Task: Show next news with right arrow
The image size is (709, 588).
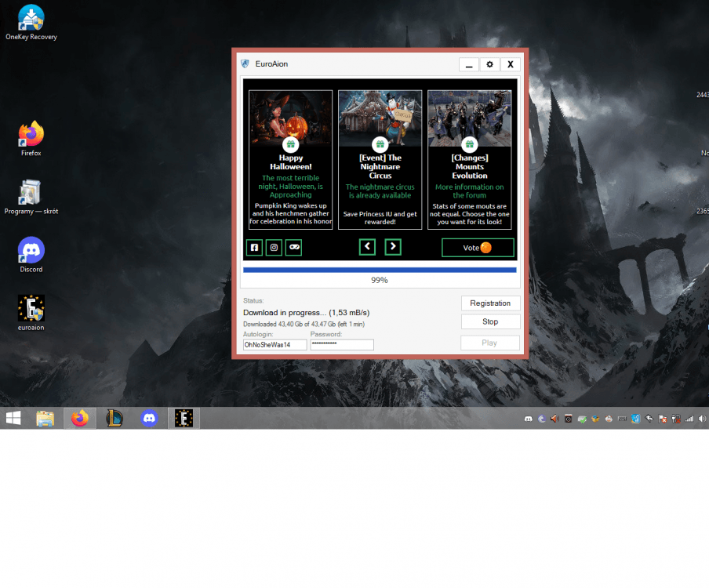Action: tap(394, 247)
